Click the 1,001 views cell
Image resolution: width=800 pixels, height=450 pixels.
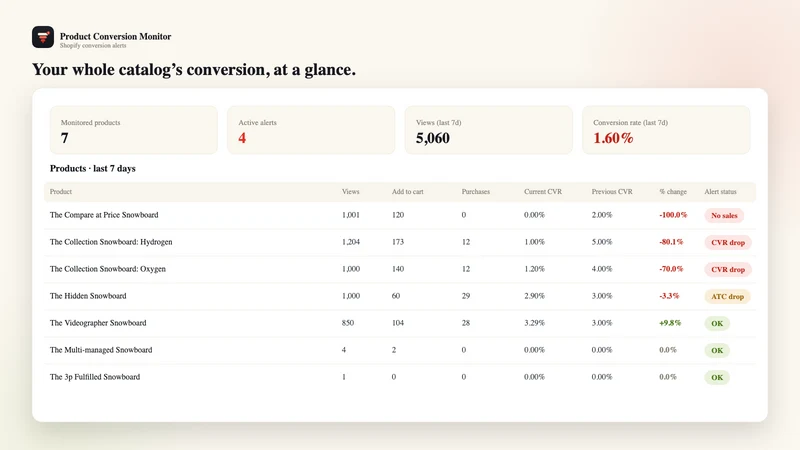tap(351, 215)
